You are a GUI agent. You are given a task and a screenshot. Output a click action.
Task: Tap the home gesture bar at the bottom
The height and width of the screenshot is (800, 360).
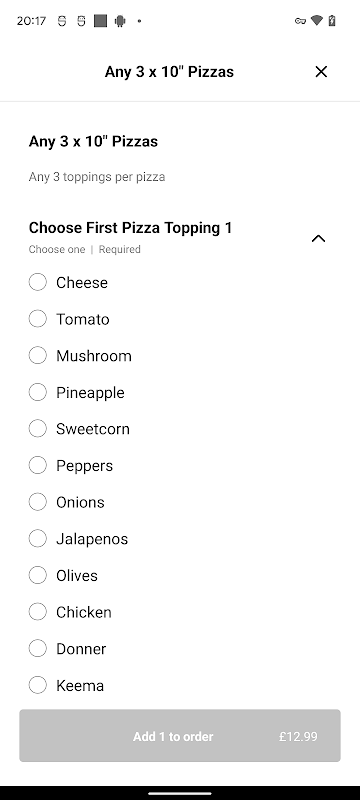pos(180,793)
